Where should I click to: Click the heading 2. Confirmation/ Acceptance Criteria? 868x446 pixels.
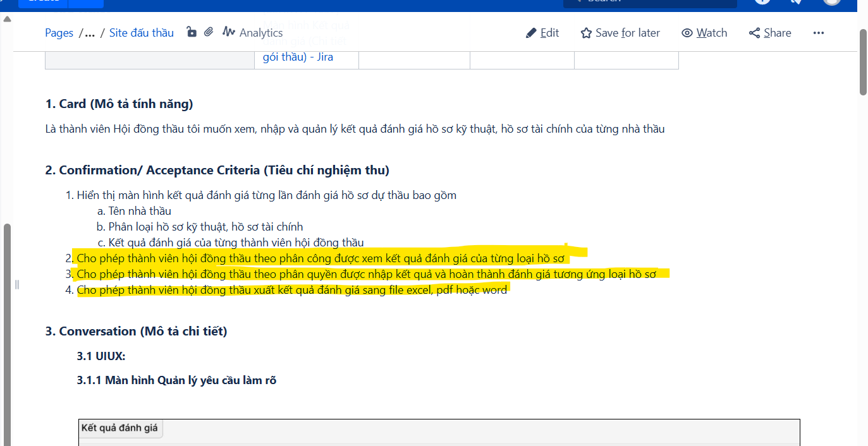pos(217,170)
